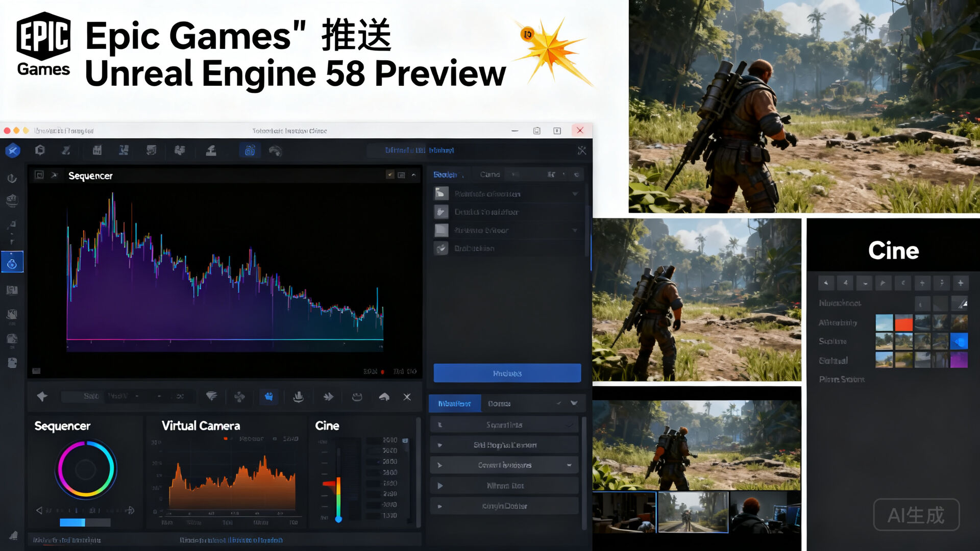The width and height of the screenshot is (980, 551).
Task: Pick the red swatch in Cine thumbnail grid
Action: tap(903, 323)
